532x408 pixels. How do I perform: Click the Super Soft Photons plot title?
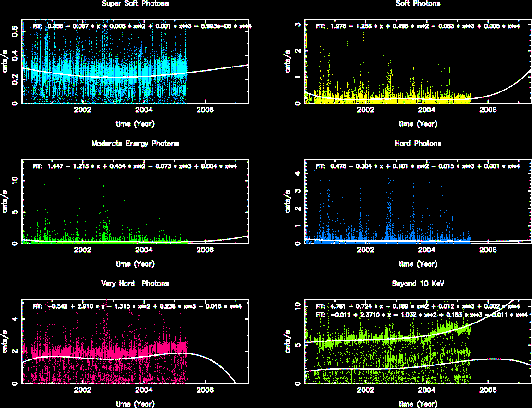pyautogui.click(x=135, y=4)
